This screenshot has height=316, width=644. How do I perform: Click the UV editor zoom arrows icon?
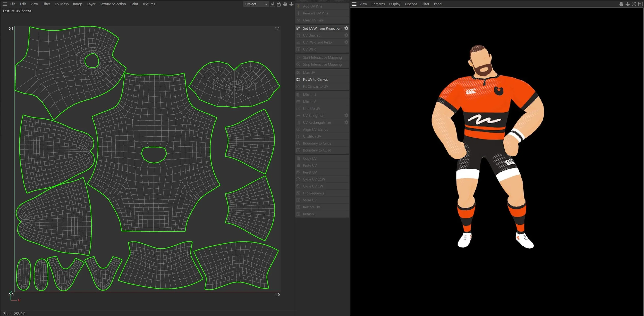291,4
